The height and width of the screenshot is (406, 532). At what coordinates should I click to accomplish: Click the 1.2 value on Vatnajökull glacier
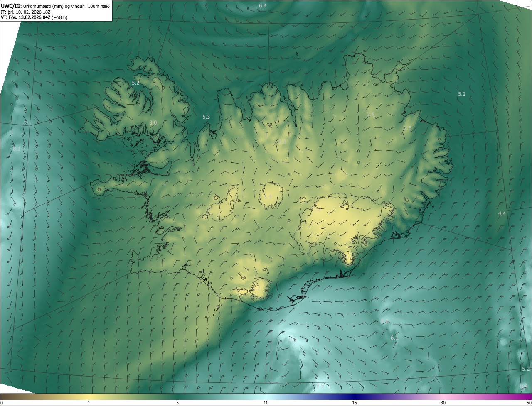tap(317, 210)
